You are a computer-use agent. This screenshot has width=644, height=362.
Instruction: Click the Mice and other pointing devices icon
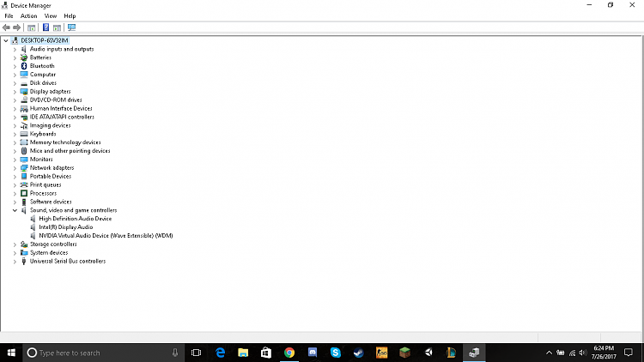24,151
